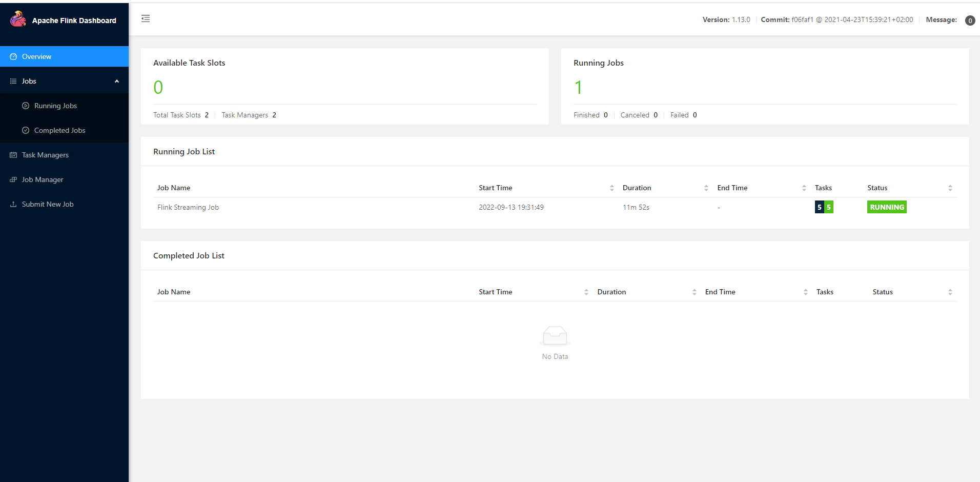The height and width of the screenshot is (482, 980).
Task: Click the Canceled 0 counter
Action: click(639, 115)
